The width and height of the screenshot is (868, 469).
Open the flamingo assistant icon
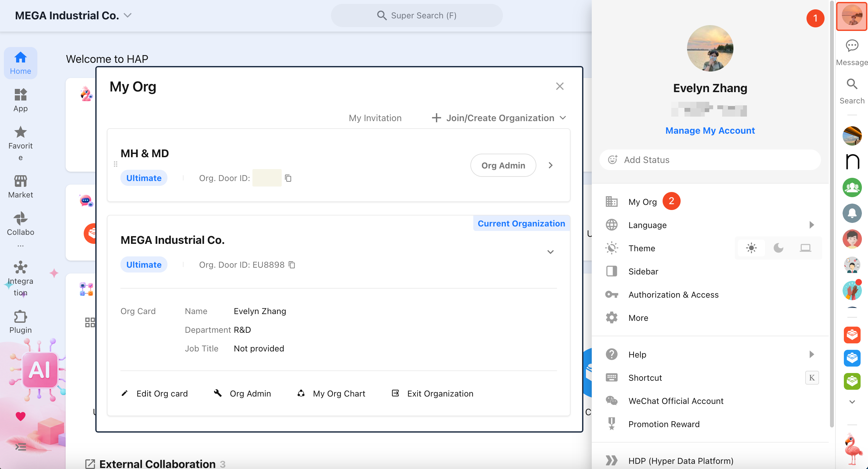click(853, 449)
